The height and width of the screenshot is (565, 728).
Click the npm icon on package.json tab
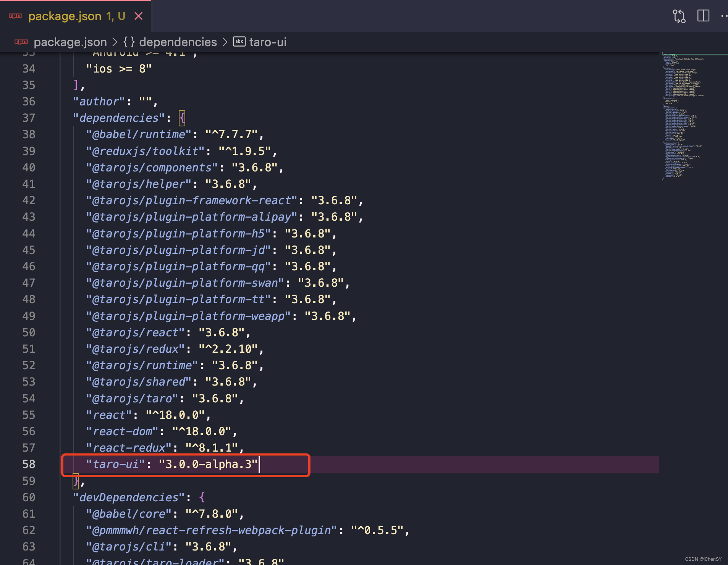pyautogui.click(x=15, y=16)
